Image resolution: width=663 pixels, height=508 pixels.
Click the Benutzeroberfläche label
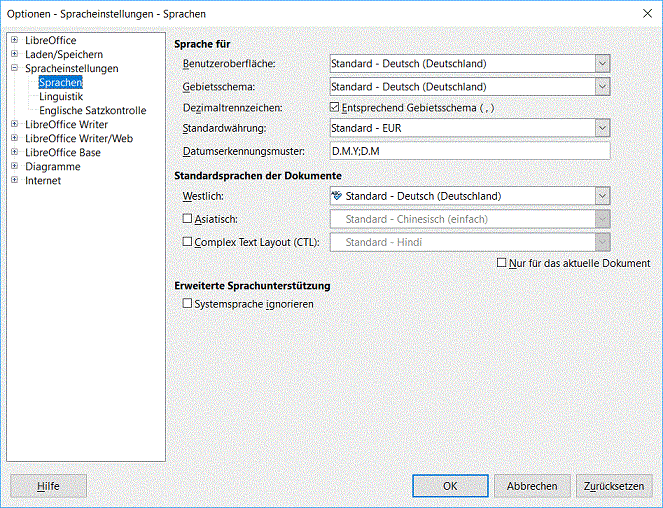[x=229, y=64]
